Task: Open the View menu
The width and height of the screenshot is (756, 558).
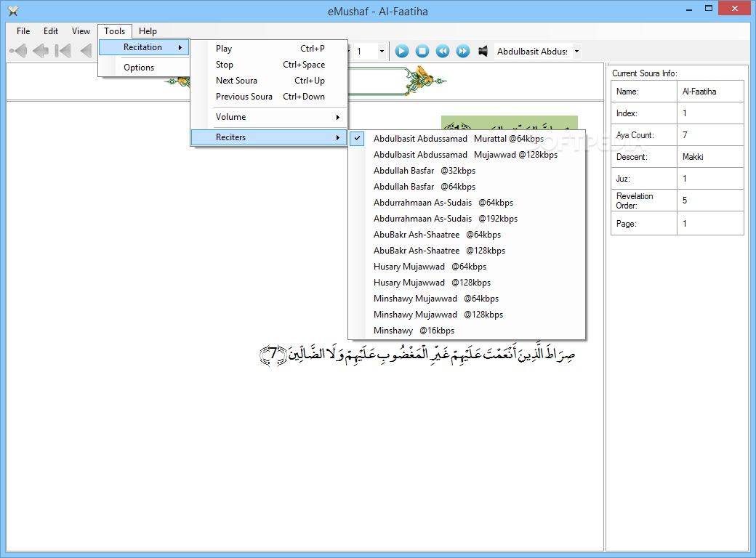Action: 81,31
